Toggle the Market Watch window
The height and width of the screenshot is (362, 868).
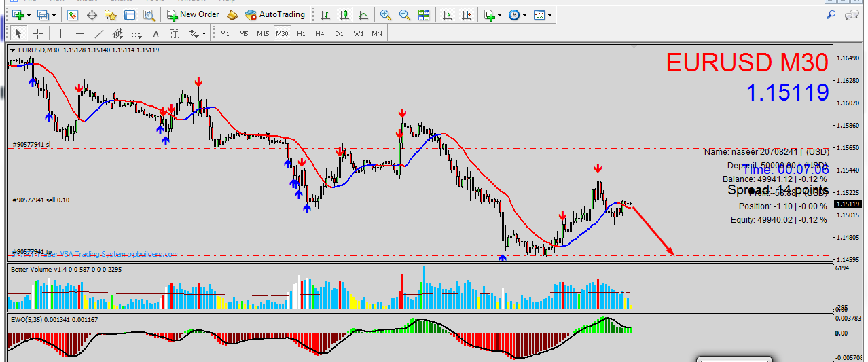[73, 14]
